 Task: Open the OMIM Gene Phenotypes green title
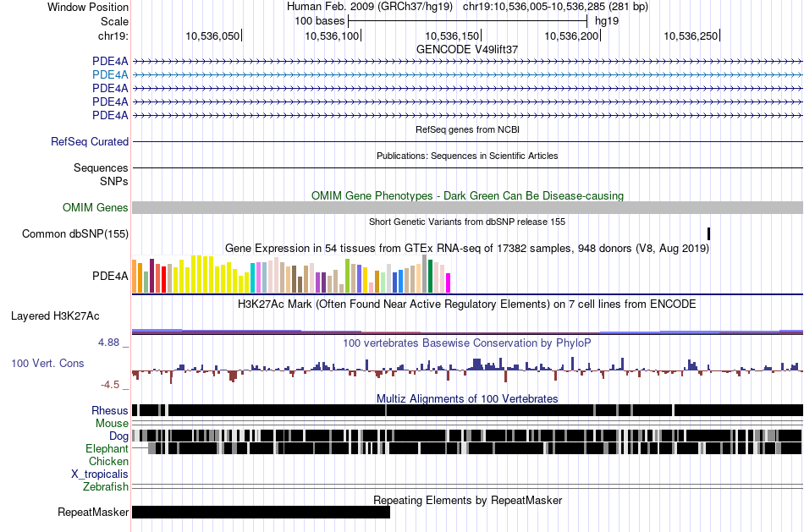point(467,195)
